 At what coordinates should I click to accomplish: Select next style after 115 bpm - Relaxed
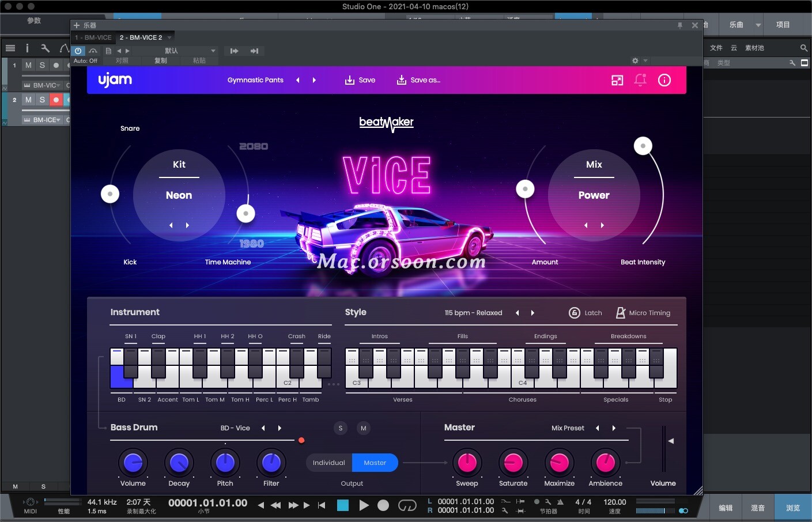[x=532, y=313]
